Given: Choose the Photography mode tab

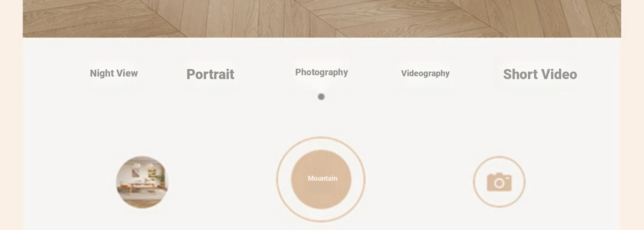Looking at the screenshot, I should [321, 72].
